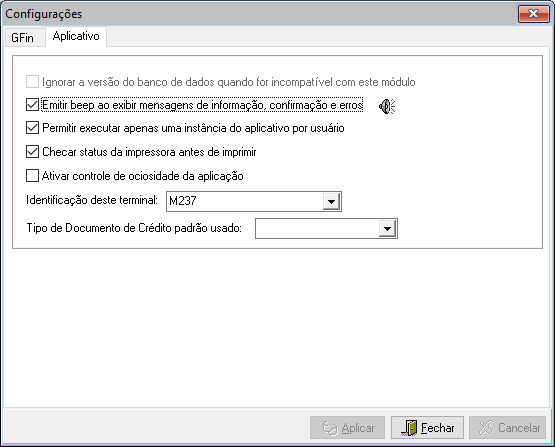The width and height of the screenshot is (555, 447).
Task: Toggle Permitir executar apenas uma instância checkbox
Action: [x=32, y=128]
